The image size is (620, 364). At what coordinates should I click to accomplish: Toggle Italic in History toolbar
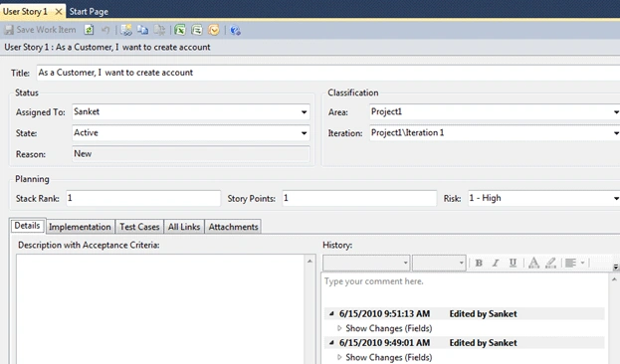(x=496, y=264)
